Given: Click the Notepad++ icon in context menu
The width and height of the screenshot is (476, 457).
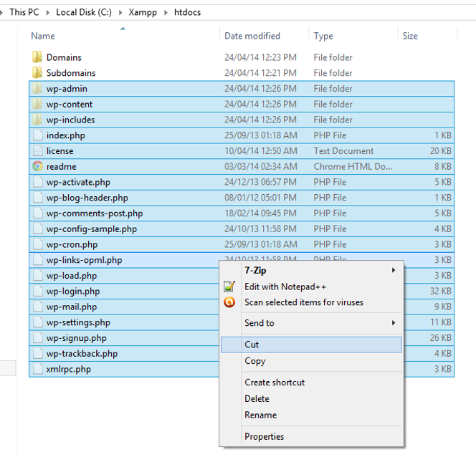Looking at the screenshot, I should coord(229,287).
